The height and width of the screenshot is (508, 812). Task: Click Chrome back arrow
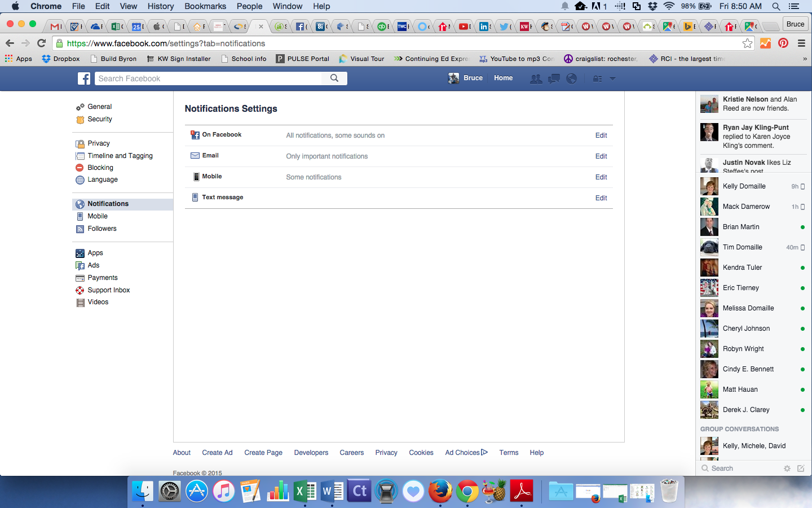pyautogui.click(x=10, y=43)
